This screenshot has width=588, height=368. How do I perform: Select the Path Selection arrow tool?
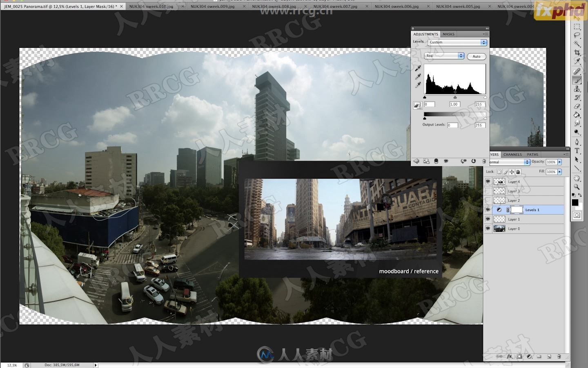click(577, 159)
